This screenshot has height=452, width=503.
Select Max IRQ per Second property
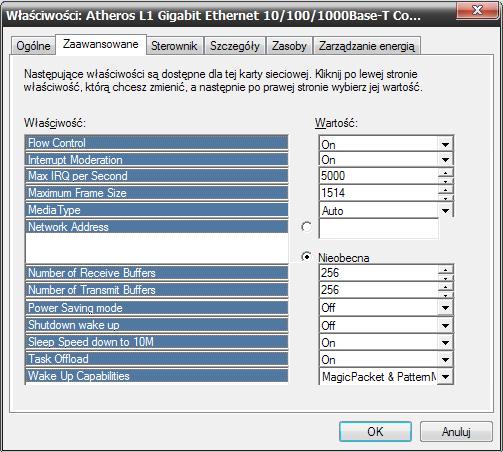[x=156, y=176]
